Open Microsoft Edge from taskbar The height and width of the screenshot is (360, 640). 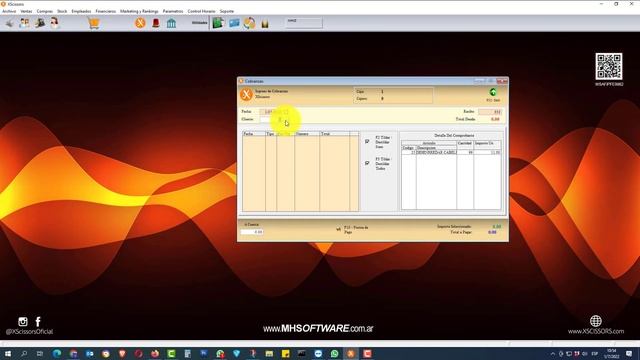point(57,353)
